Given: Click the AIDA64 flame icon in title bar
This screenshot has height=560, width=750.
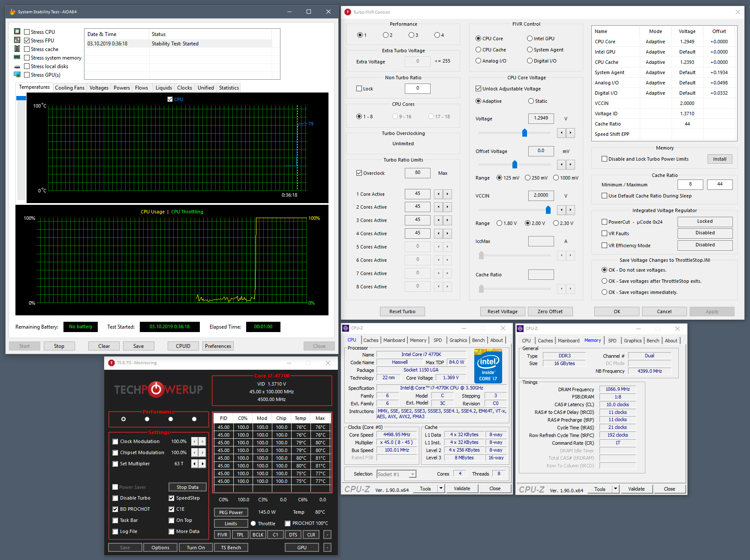Looking at the screenshot, I should pyautogui.click(x=12, y=12).
